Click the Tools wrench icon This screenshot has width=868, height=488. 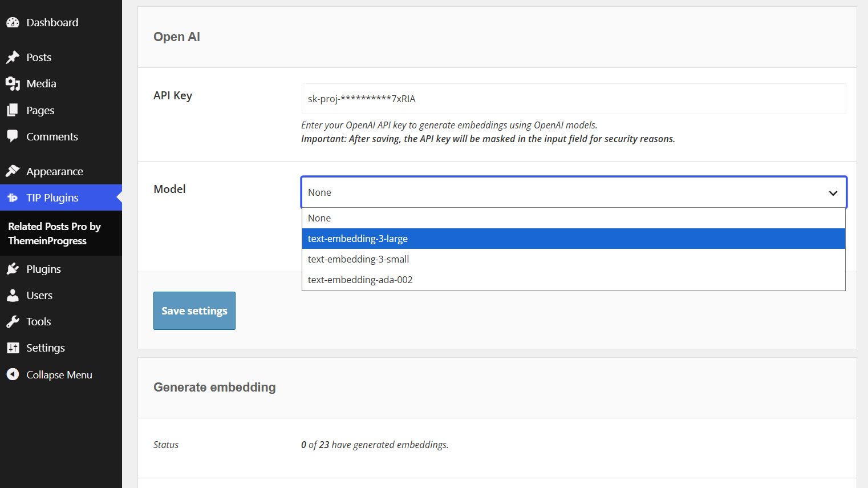pos(13,321)
